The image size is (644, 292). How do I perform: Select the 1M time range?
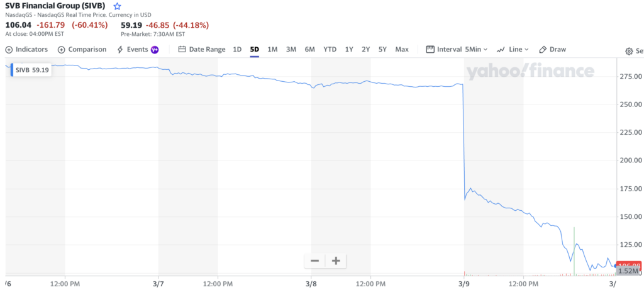pos(272,50)
